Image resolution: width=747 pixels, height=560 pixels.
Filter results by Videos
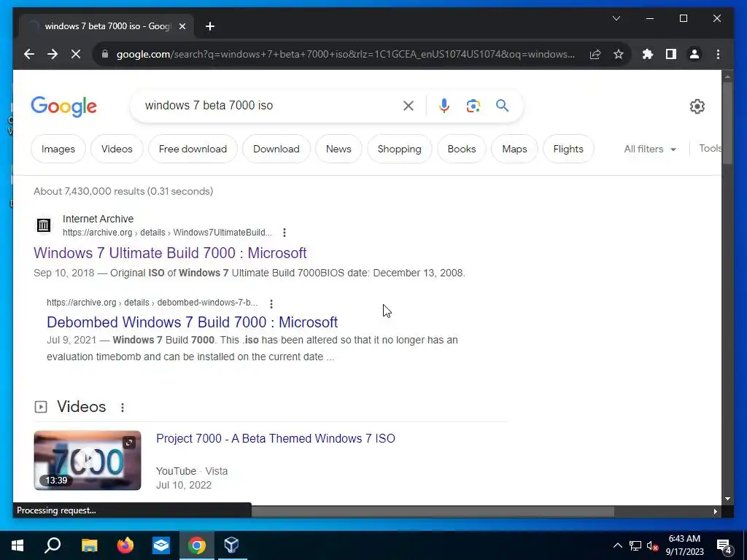click(117, 149)
